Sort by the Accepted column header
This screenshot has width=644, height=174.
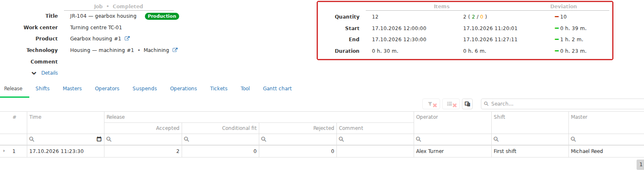(x=143, y=128)
